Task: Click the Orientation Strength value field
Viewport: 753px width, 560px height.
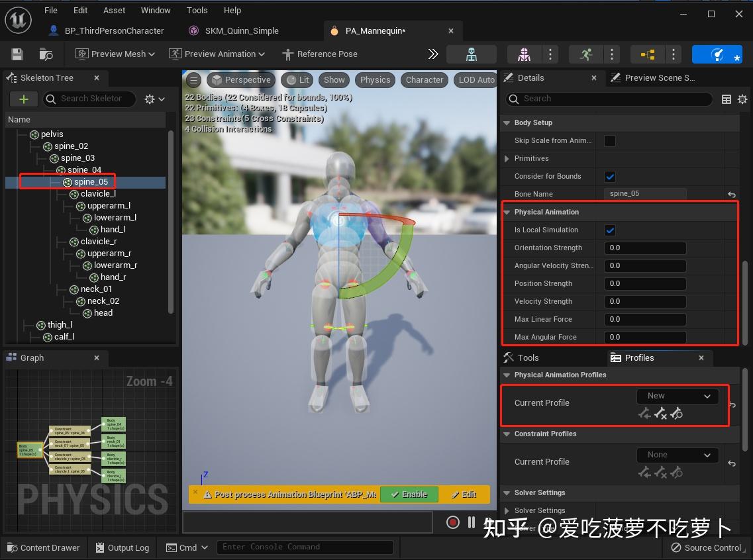Action: [x=644, y=248]
